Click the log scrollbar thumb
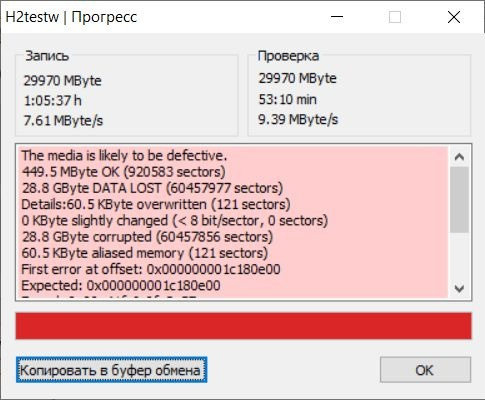Image resolution: width=485 pixels, height=400 pixels. tap(459, 200)
